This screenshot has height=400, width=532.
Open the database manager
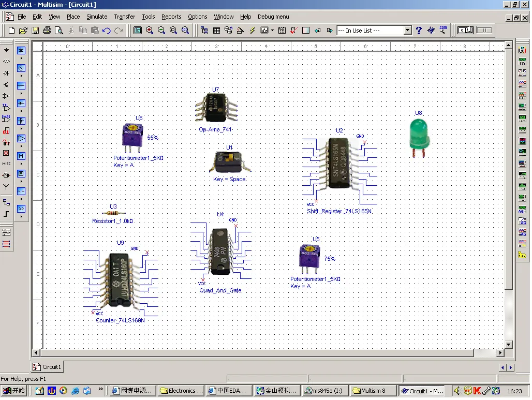tap(228, 31)
